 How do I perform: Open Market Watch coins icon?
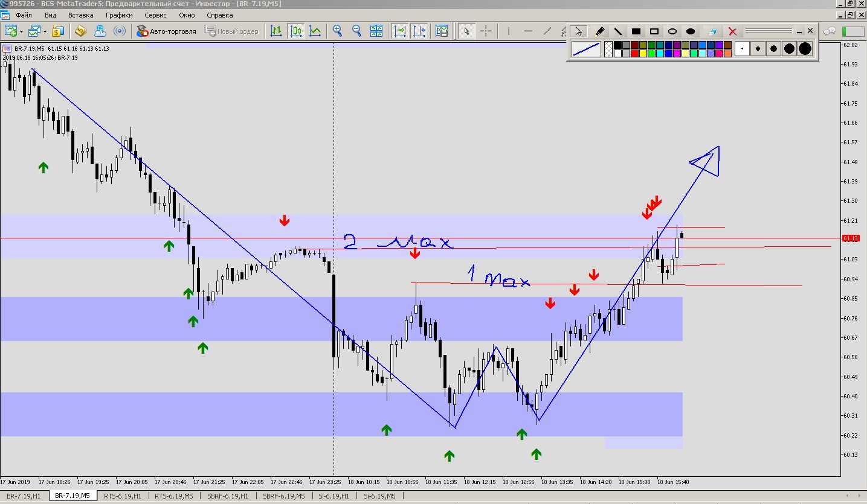point(58,31)
